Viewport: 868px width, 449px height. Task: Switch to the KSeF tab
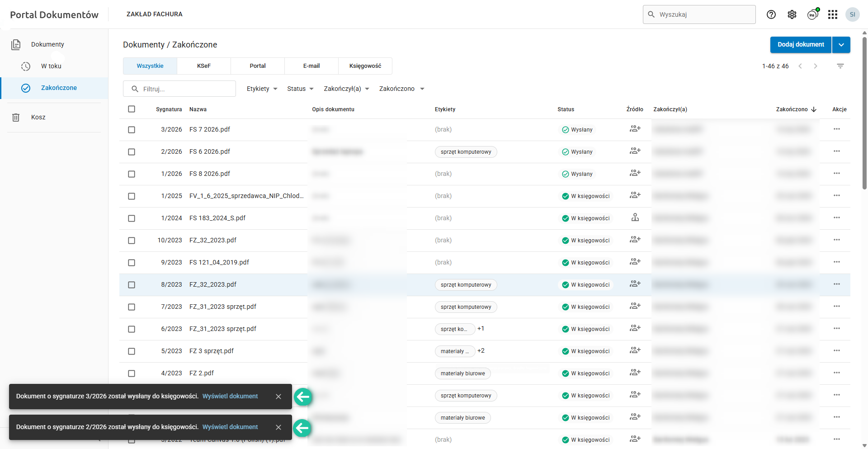point(204,66)
